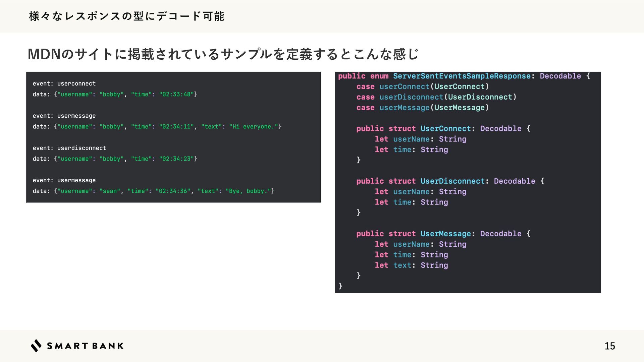This screenshot has width=644, height=362.
Task: Click the Smart Bank logo icon
Action: point(36,346)
